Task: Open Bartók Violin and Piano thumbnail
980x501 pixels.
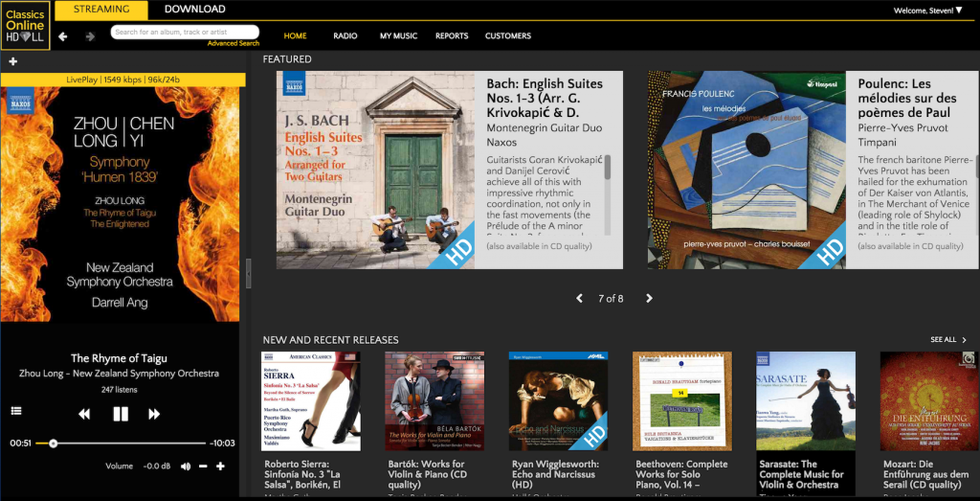Action: (434, 401)
